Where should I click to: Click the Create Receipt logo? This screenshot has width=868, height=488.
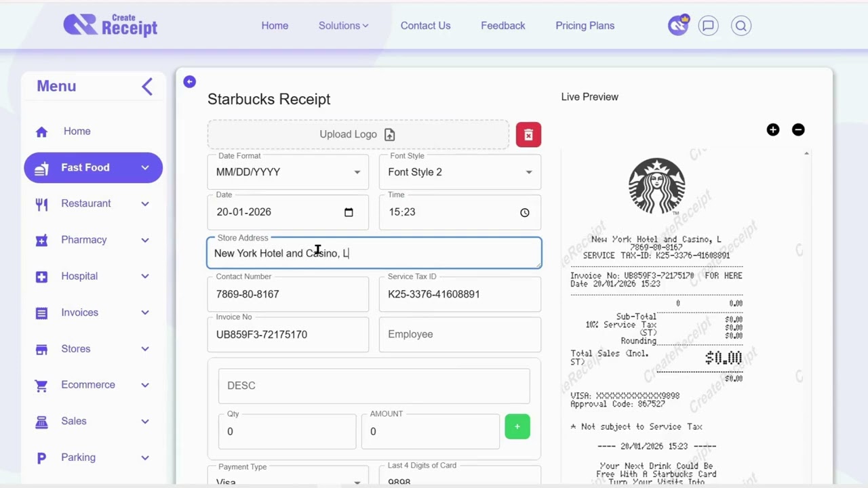click(110, 25)
